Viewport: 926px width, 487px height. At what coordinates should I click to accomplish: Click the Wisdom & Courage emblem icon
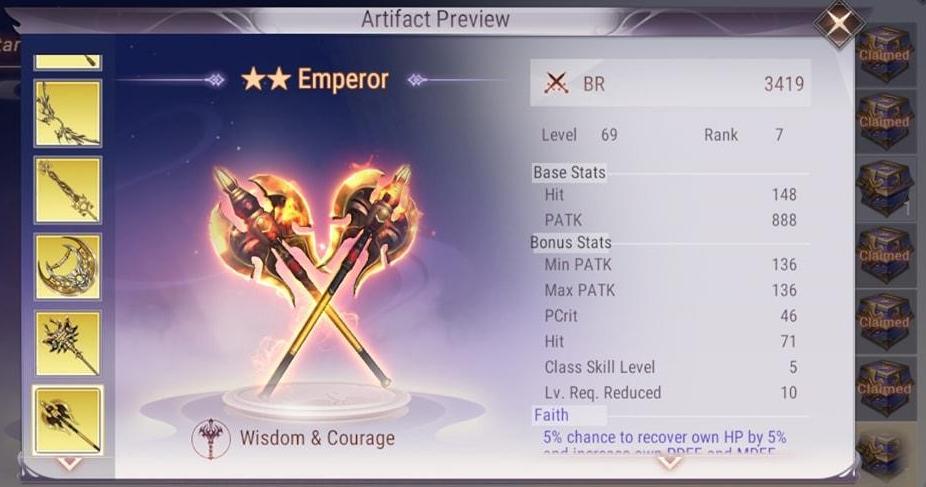point(211,438)
